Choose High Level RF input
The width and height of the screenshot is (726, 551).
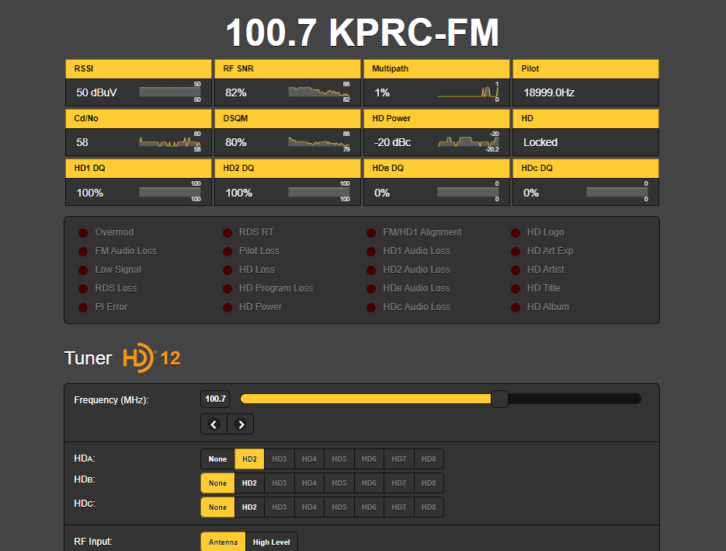click(x=271, y=542)
